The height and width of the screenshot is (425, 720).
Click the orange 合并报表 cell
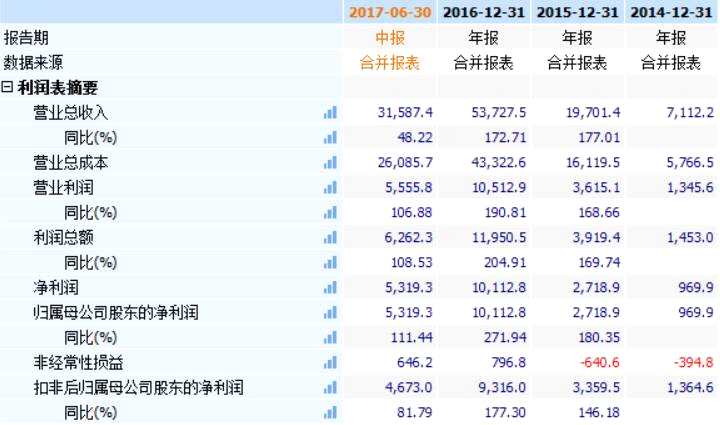pos(390,62)
